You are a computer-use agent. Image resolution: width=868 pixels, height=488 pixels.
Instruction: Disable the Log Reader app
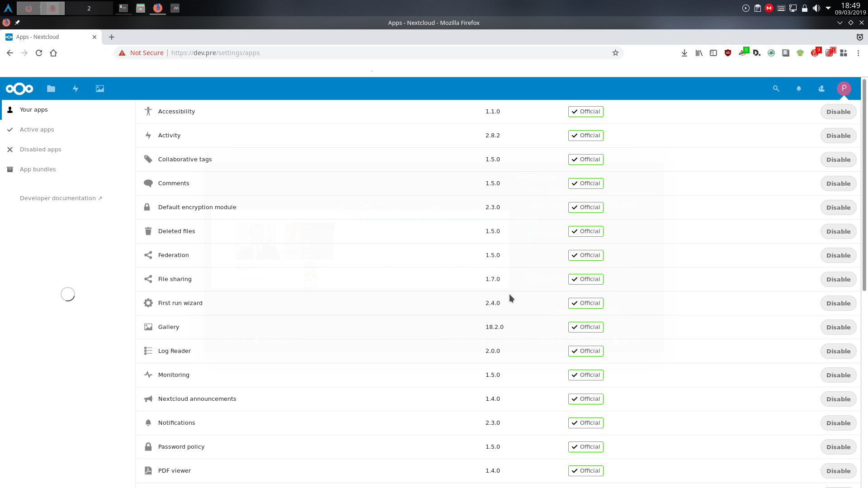coord(838,351)
